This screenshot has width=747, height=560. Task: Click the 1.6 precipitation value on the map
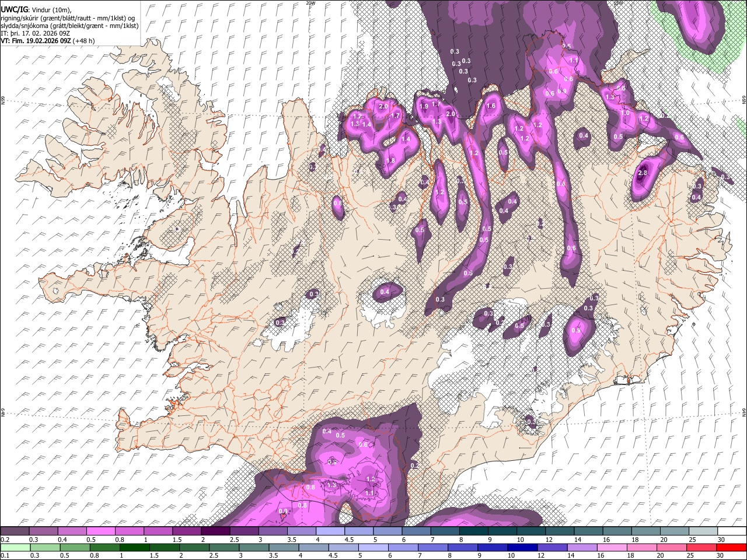(x=491, y=106)
